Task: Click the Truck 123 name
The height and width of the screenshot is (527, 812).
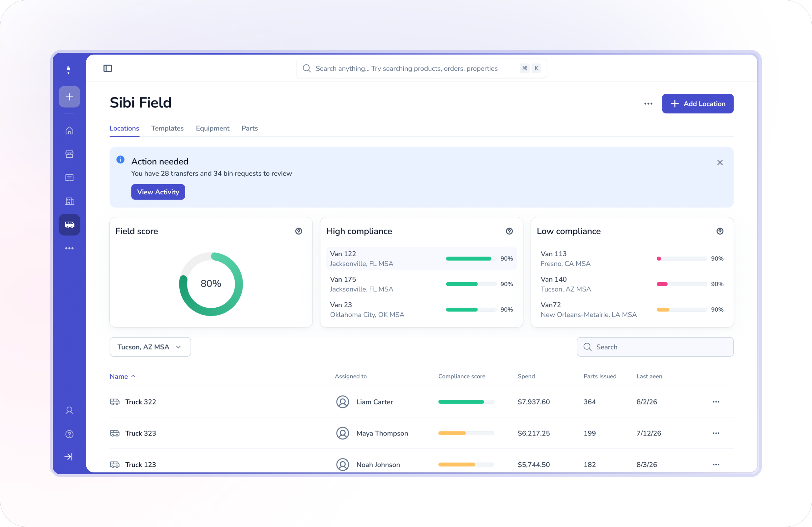Action: 140,464
